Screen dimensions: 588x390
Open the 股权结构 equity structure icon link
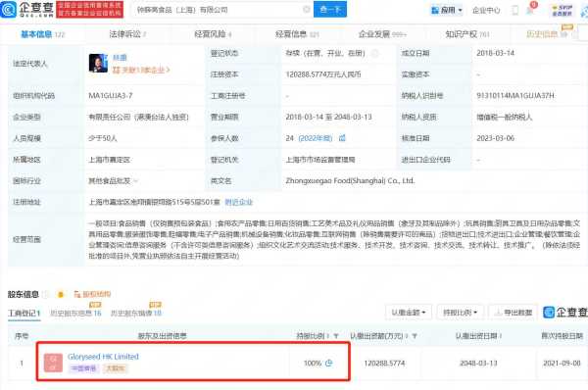coord(92,294)
